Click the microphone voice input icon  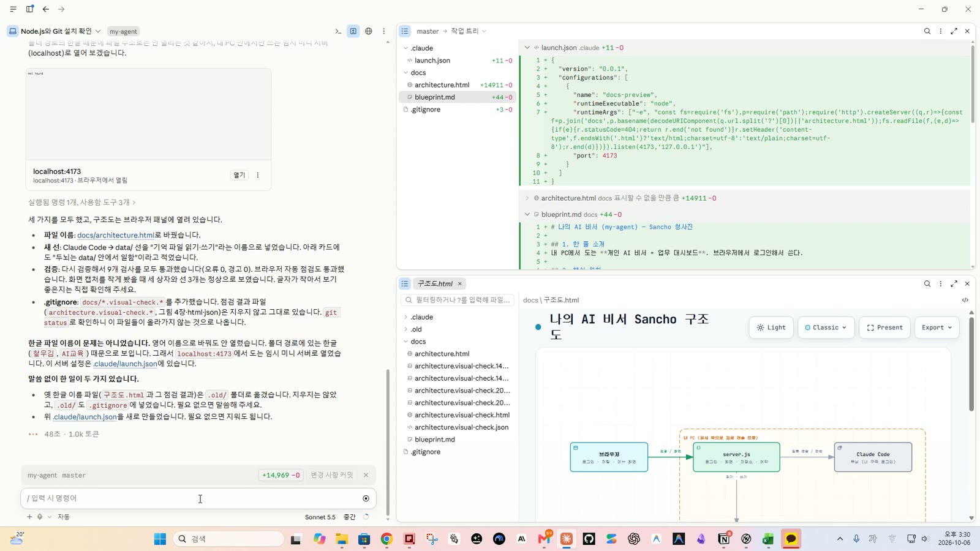pyautogui.click(x=40, y=517)
